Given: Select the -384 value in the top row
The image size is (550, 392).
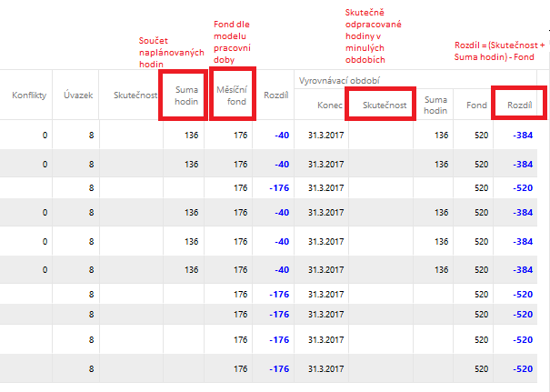Looking at the screenshot, I should [x=523, y=136].
